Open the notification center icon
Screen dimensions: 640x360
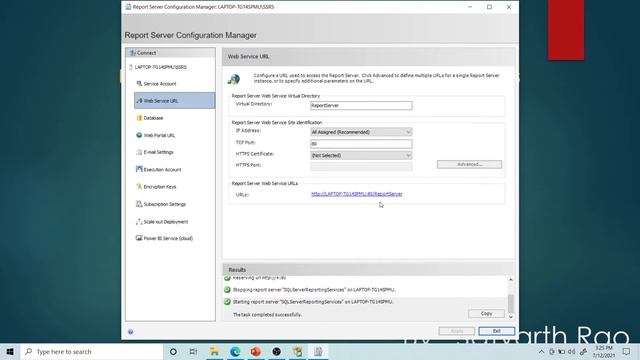pos(627,351)
